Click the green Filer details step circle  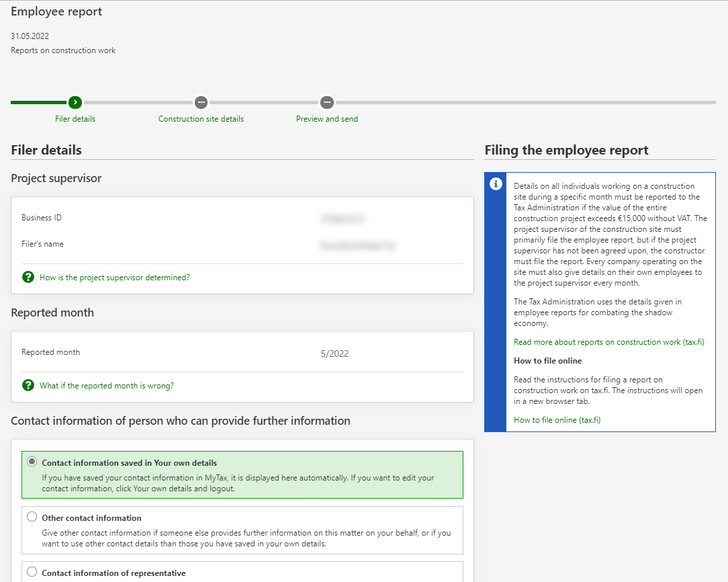[75, 102]
